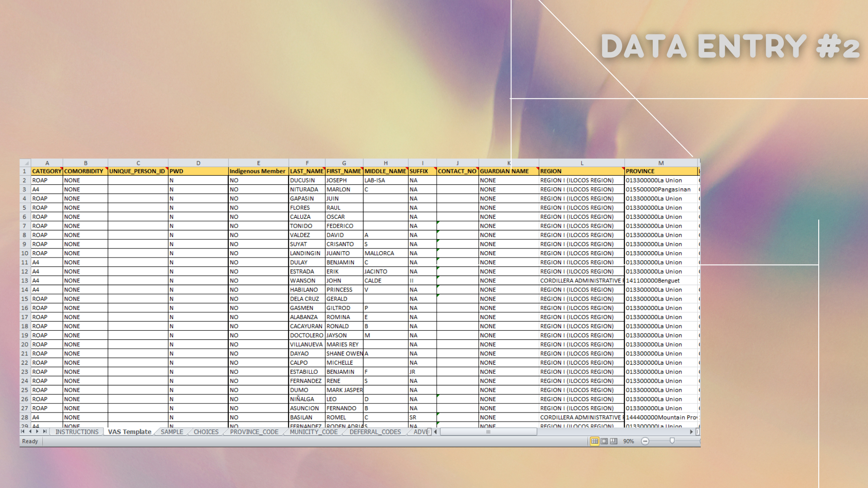Click the Select All corner triangle
Screen dimensions: 868x488
click(x=25, y=163)
